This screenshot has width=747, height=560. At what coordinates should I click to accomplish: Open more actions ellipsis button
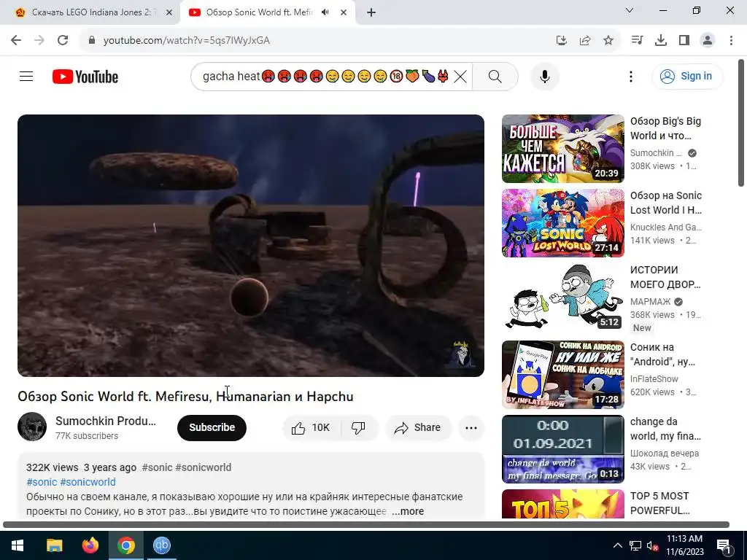tap(471, 427)
